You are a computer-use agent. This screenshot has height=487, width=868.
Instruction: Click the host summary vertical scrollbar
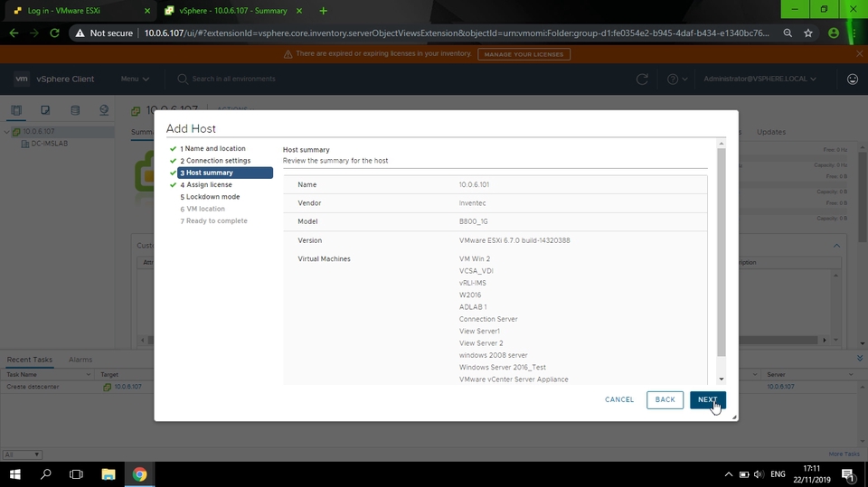tap(722, 252)
